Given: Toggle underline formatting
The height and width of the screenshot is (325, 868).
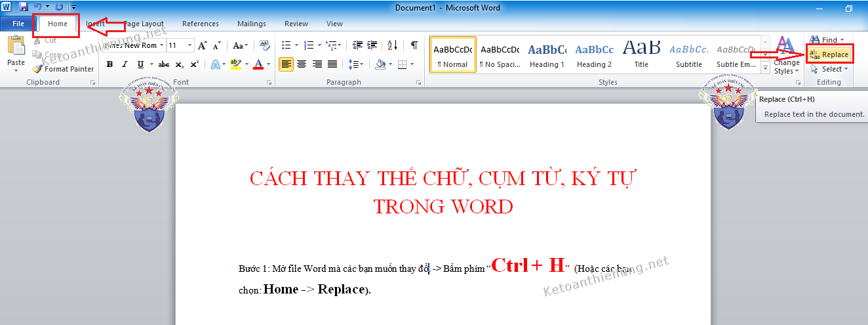Looking at the screenshot, I should click(x=140, y=64).
